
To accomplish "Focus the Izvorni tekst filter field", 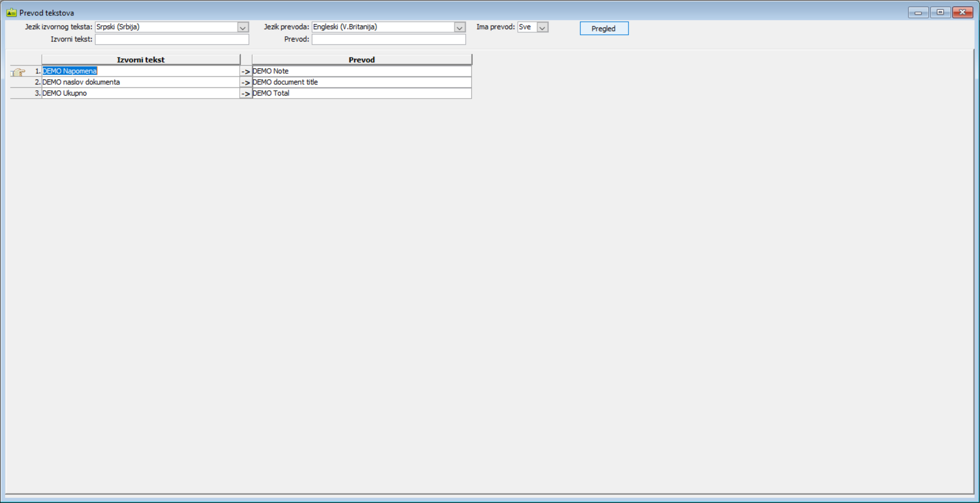I will point(172,39).
